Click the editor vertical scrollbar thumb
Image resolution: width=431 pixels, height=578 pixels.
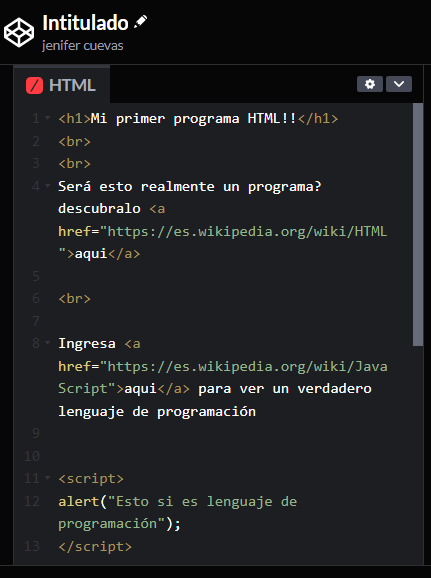pos(418,224)
